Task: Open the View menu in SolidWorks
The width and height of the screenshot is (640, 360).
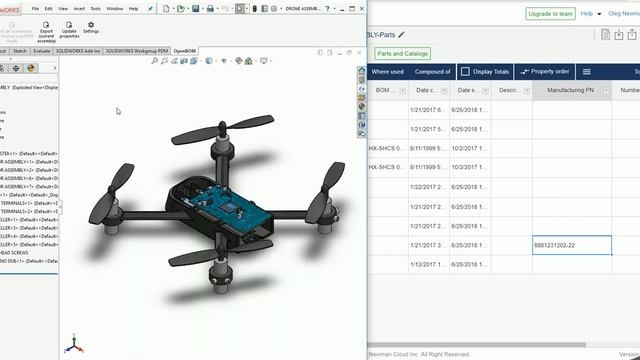Action: (63, 9)
